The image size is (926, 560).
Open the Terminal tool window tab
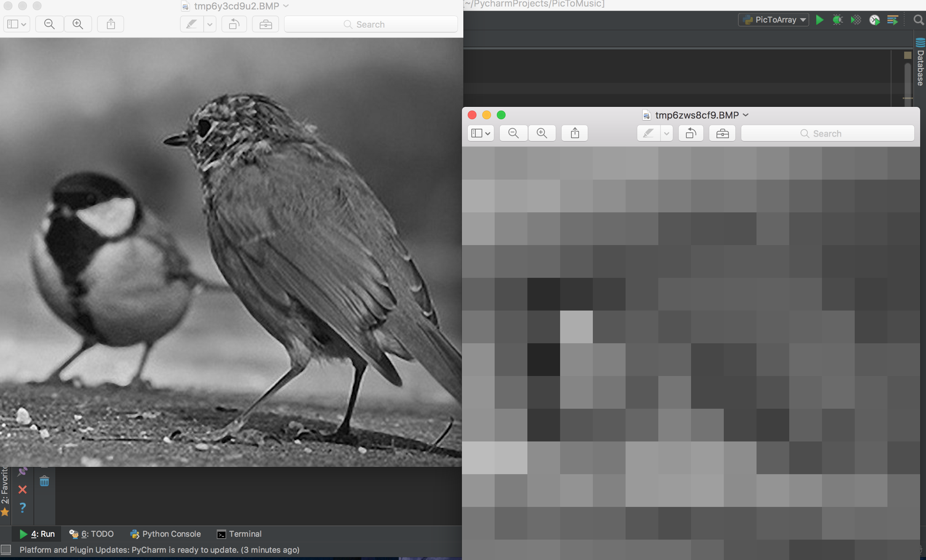coord(239,534)
